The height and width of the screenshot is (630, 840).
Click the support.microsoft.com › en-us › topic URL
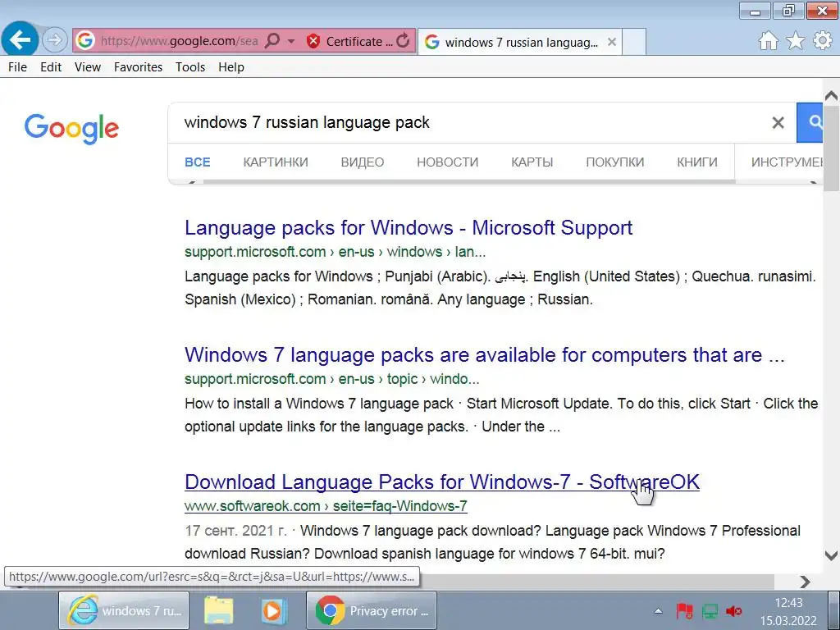(332, 379)
